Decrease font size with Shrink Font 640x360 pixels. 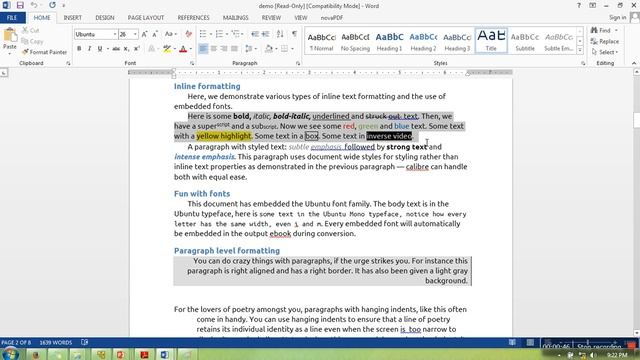[x=155, y=34]
